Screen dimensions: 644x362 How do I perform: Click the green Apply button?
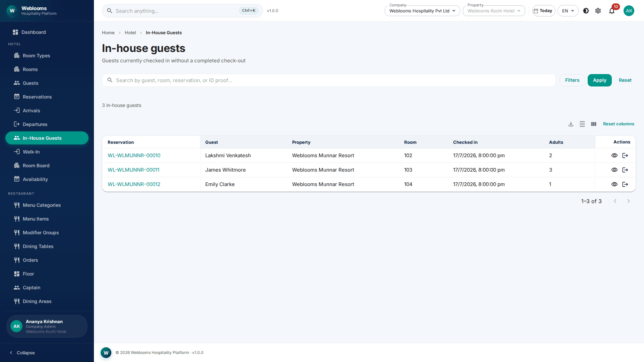click(x=600, y=80)
